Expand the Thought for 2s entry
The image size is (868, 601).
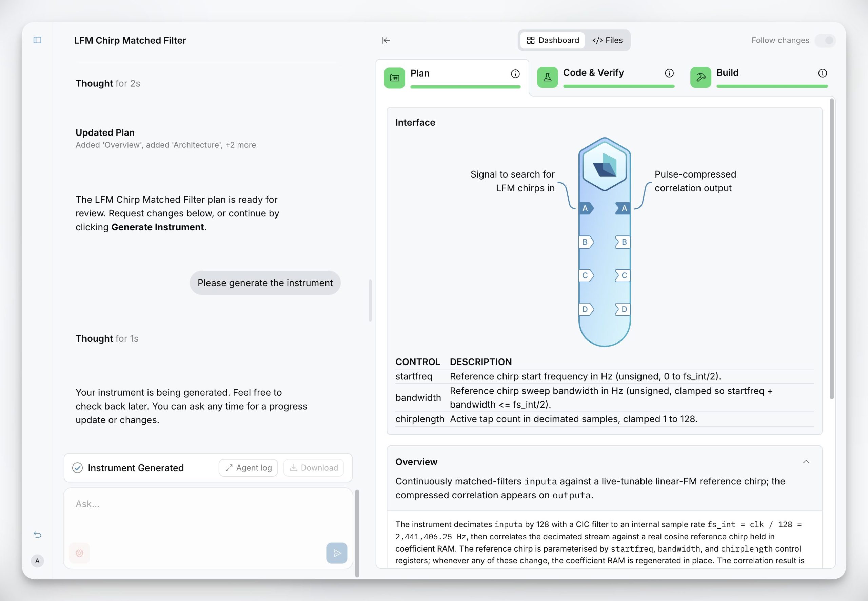(x=108, y=83)
